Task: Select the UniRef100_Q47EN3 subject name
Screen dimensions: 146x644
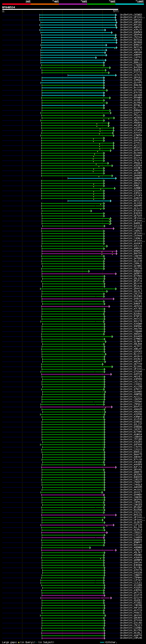Action: (x=131, y=259)
